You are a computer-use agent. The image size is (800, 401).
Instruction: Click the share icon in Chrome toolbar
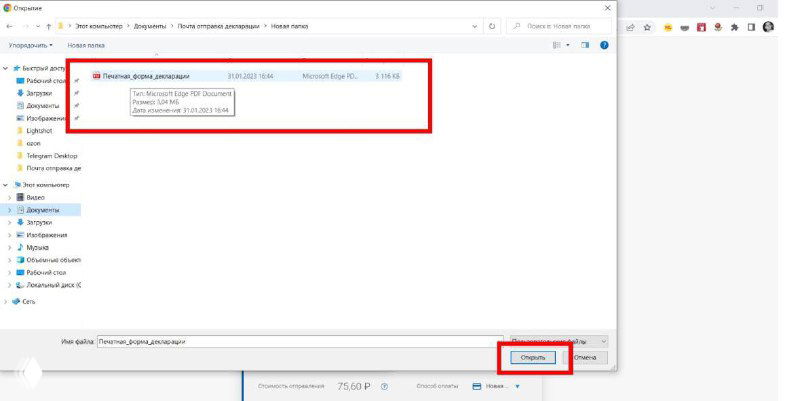pos(631,28)
